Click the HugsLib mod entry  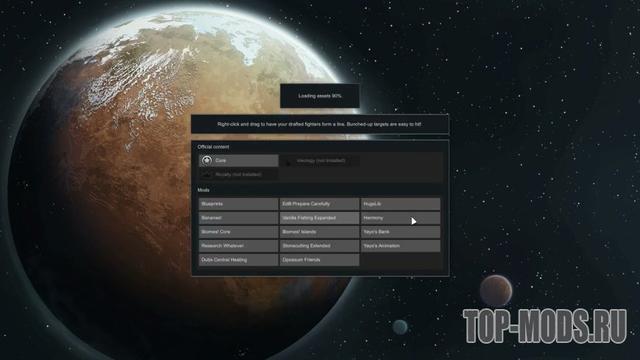[x=400, y=204]
